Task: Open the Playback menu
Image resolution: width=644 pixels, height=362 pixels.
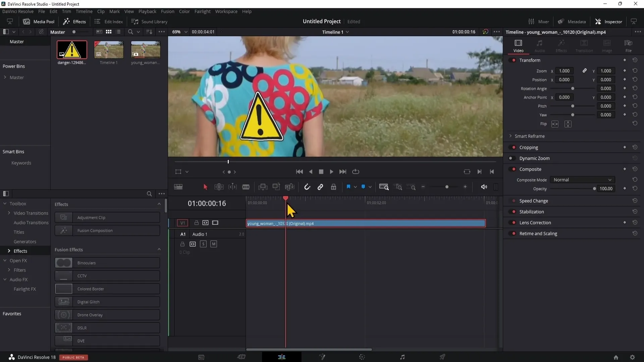Action: pyautogui.click(x=148, y=11)
